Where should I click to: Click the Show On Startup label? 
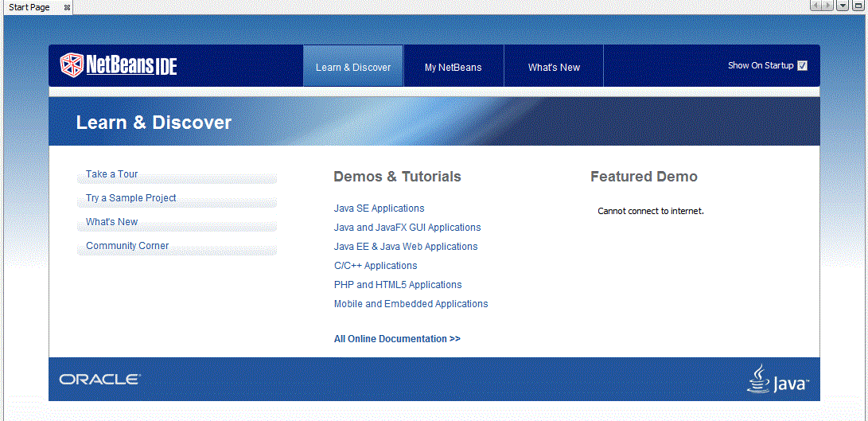point(761,65)
